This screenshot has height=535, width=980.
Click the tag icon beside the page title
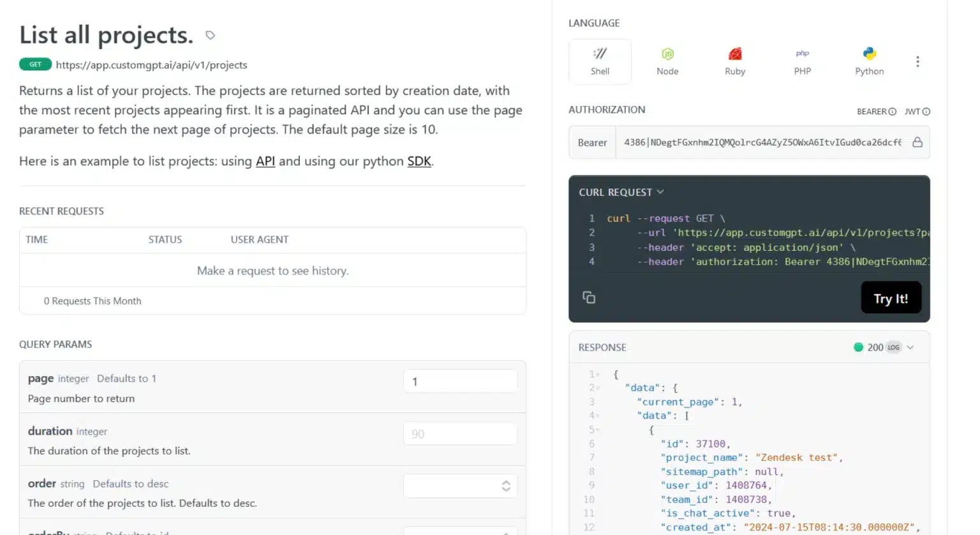pyautogui.click(x=210, y=35)
